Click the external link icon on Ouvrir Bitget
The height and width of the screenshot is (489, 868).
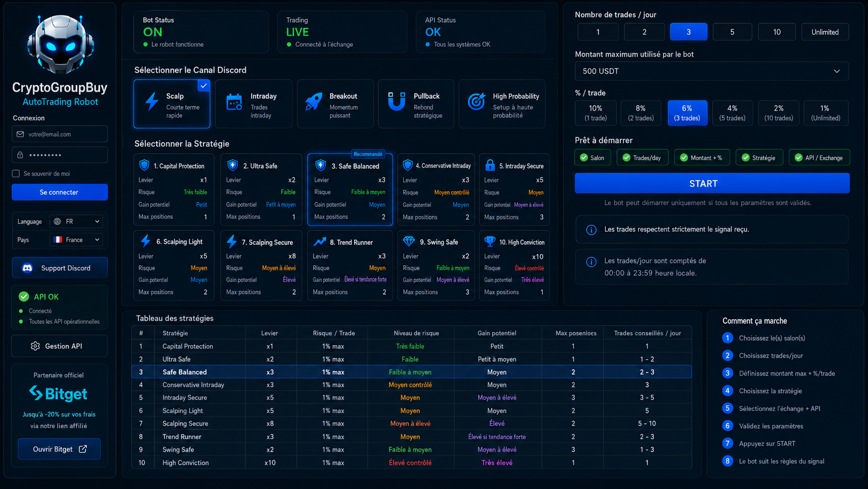tap(83, 449)
